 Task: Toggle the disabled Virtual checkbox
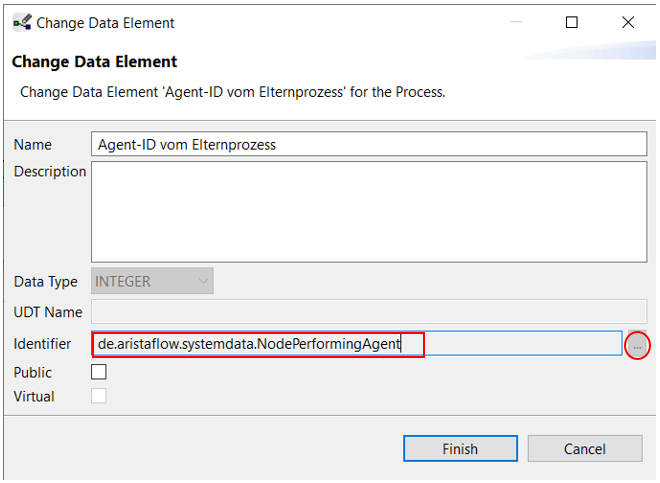[99, 396]
